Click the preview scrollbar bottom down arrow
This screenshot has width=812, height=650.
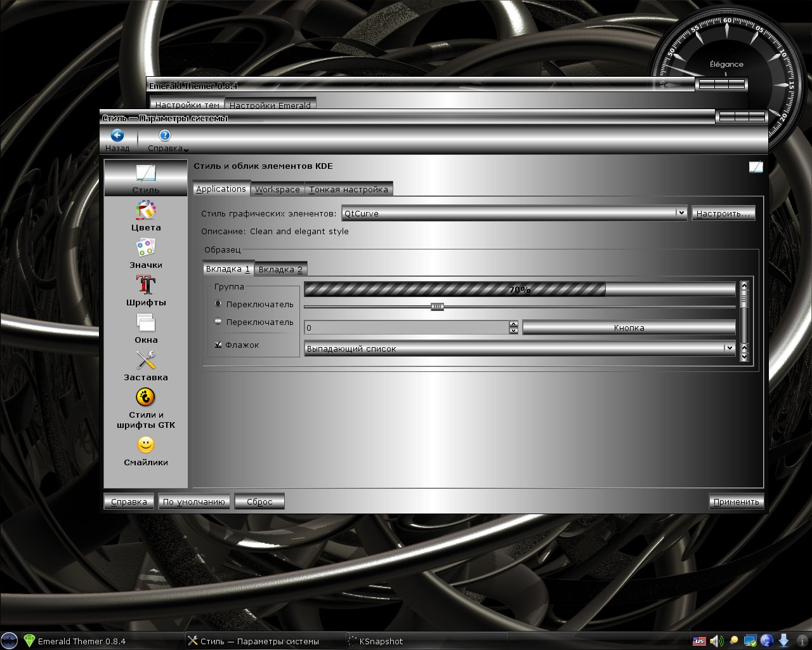744,357
